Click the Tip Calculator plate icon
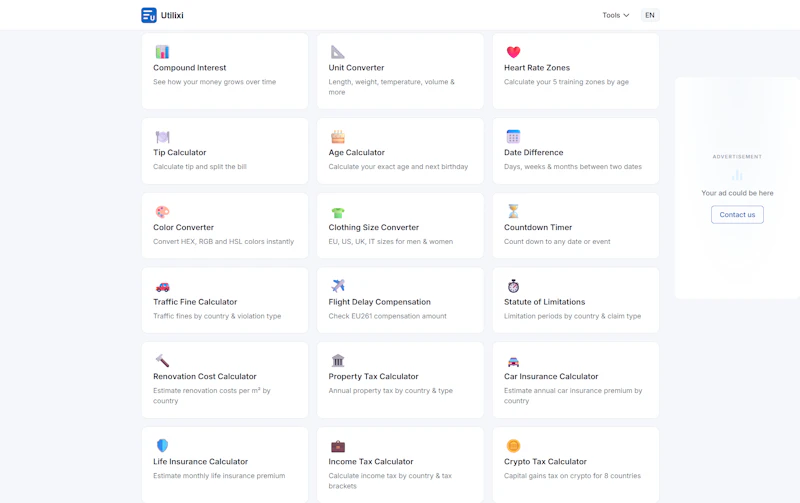Image resolution: width=800 pixels, height=503 pixels. (x=162, y=137)
